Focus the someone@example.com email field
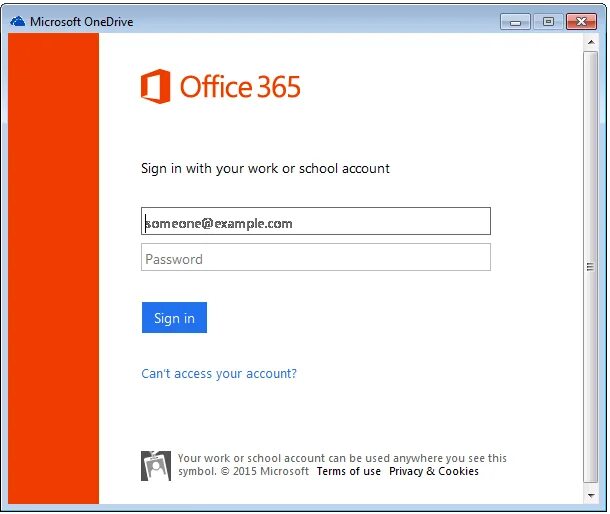 316,221
